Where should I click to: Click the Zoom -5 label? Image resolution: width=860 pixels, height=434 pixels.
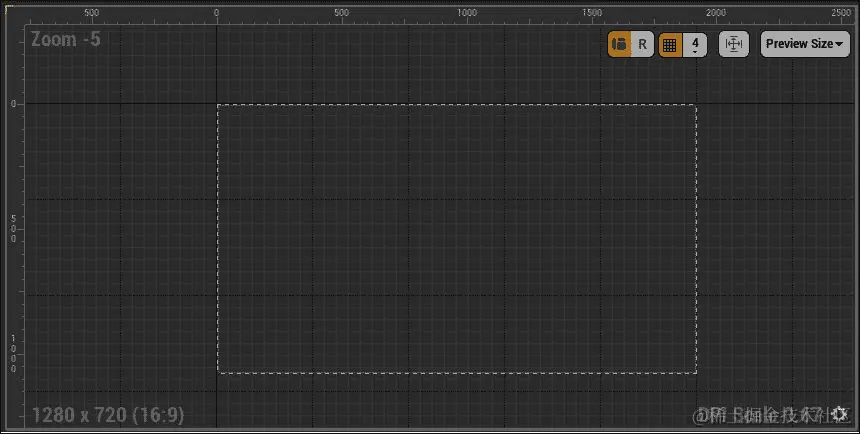coord(65,40)
